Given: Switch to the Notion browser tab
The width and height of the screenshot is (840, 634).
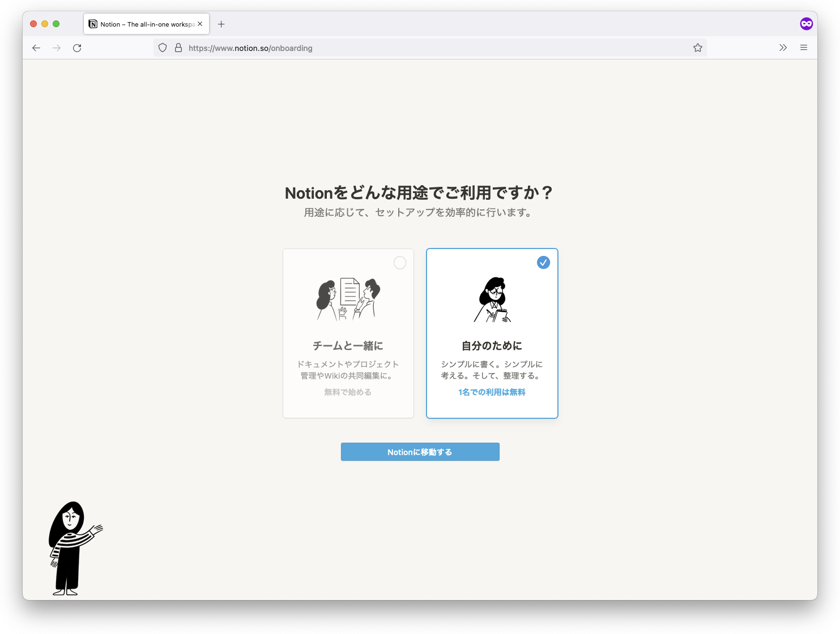Looking at the screenshot, I should tap(142, 24).
